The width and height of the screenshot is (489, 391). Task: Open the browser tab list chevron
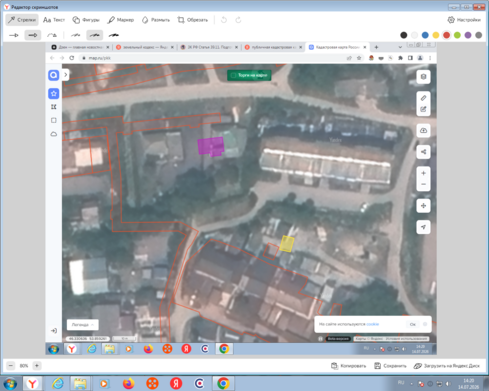coord(400,47)
